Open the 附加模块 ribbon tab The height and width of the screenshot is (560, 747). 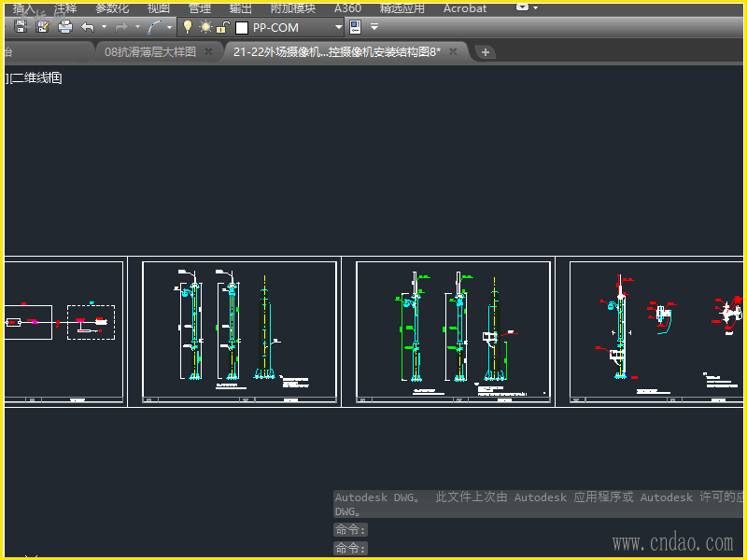(x=293, y=8)
